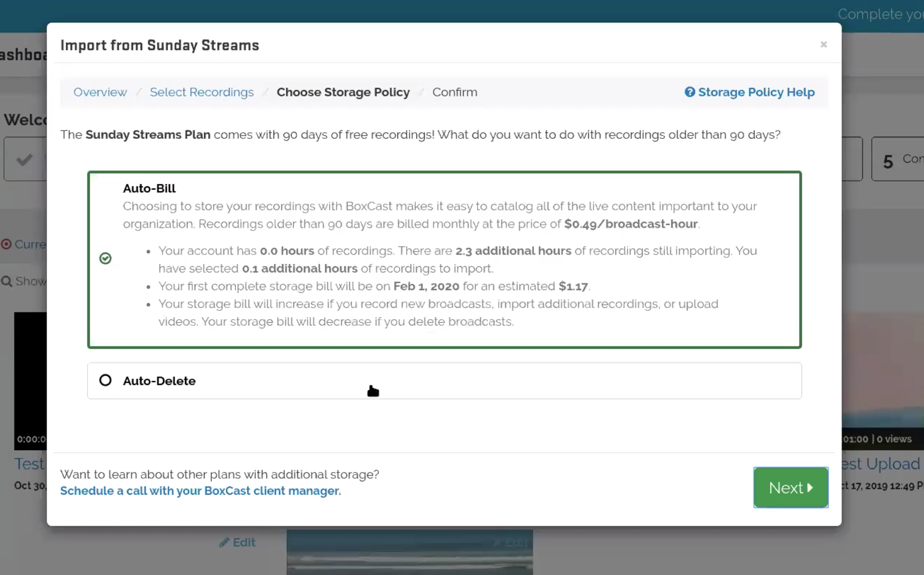Click the pencil Edit icon below the dialog
The image size is (924, 575).
tap(224, 542)
